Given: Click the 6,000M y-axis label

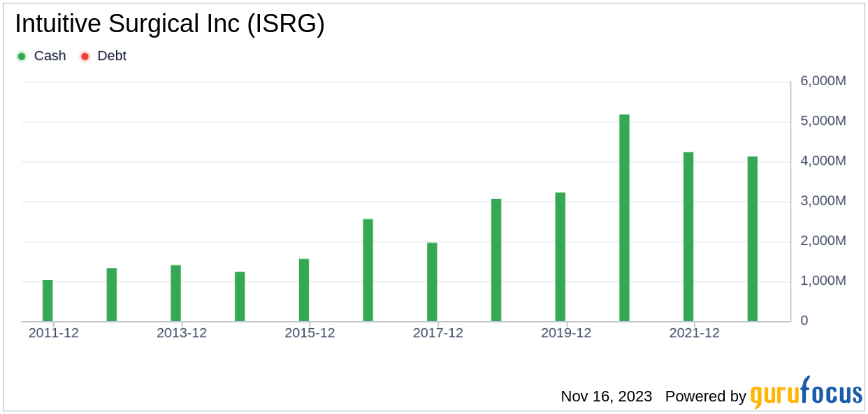Looking at the screenshot, I should coord(823,81).
